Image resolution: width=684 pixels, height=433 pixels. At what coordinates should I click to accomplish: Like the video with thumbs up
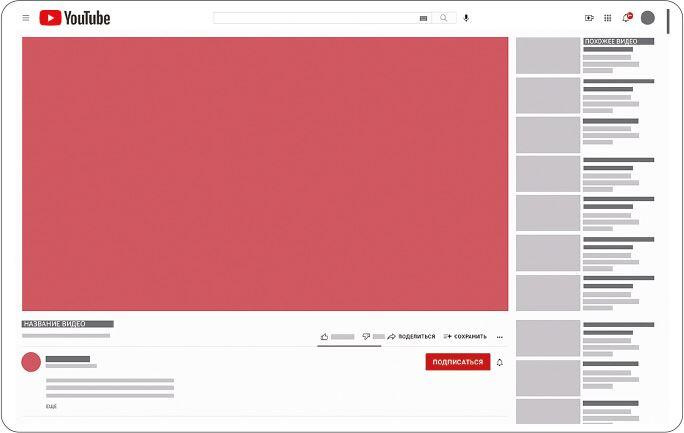324,337
